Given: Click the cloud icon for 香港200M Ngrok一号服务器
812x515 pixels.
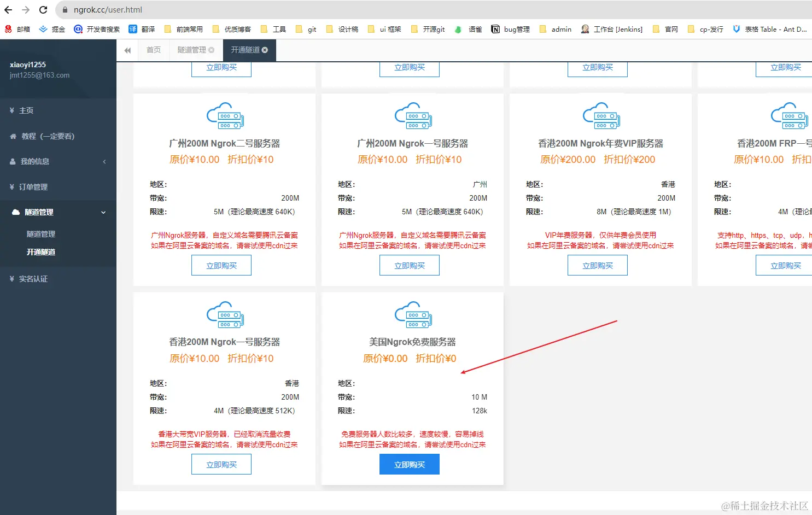Looking at the screenshot, I should (225, 314).
